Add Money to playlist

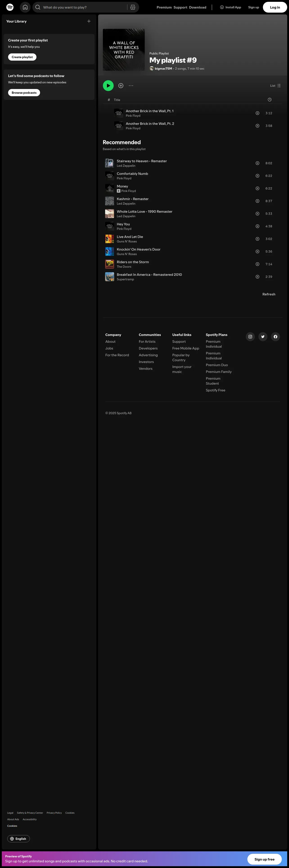pyautogui.click(x=257, y=188)
